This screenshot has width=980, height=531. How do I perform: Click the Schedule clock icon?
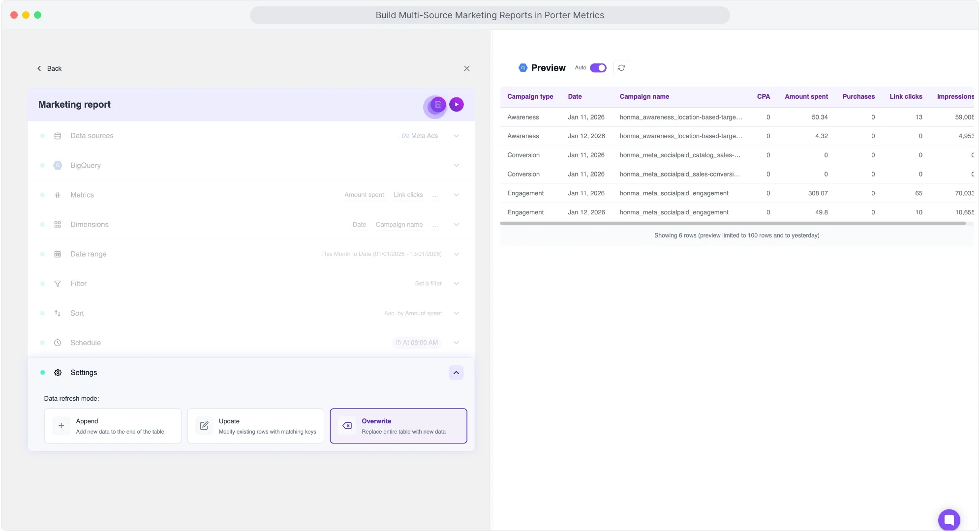click(58, 343)
